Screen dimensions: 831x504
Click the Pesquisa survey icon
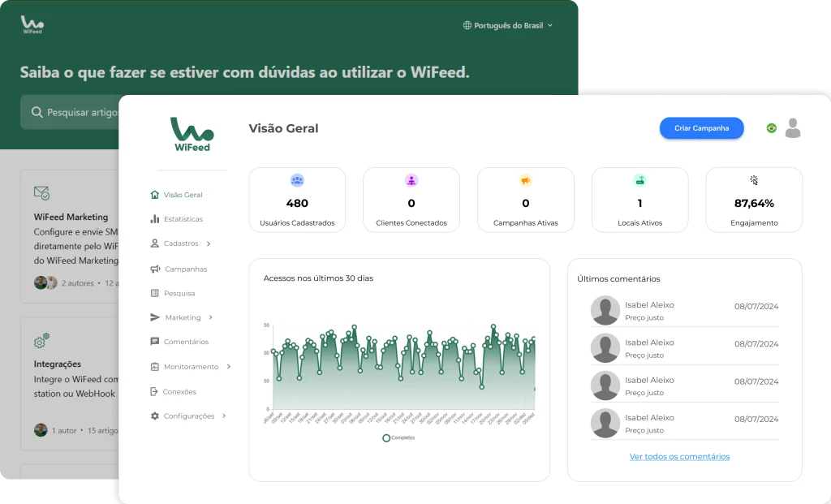tap(155, 293)
